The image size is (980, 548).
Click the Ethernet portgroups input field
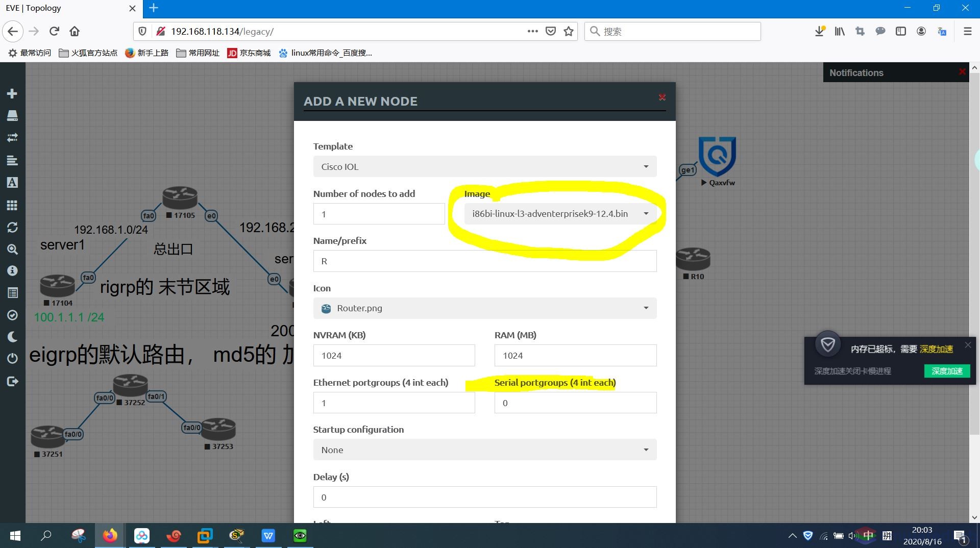[x=394, y=403]
